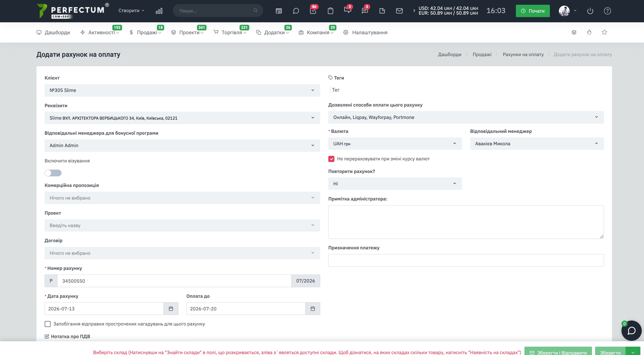Image resolution: width=644 pixels, height=355 pixels.
Task: Click the Призначення платежу field
Action: (466, 260)
